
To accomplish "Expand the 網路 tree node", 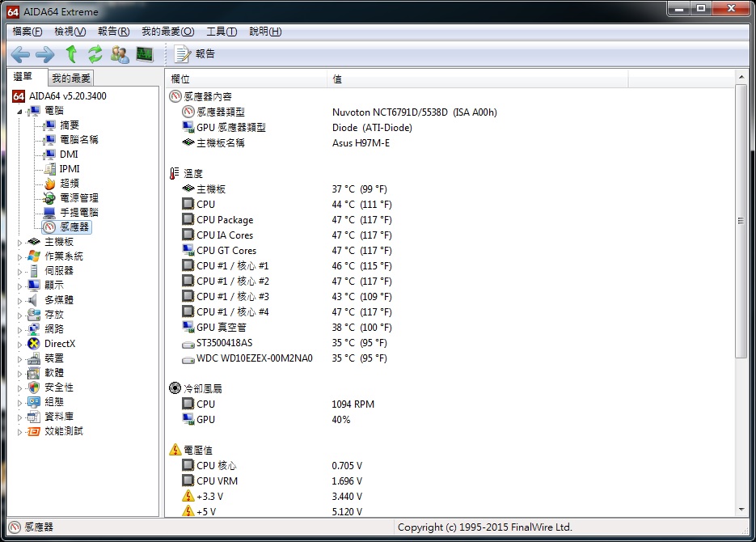I will 19,330.
